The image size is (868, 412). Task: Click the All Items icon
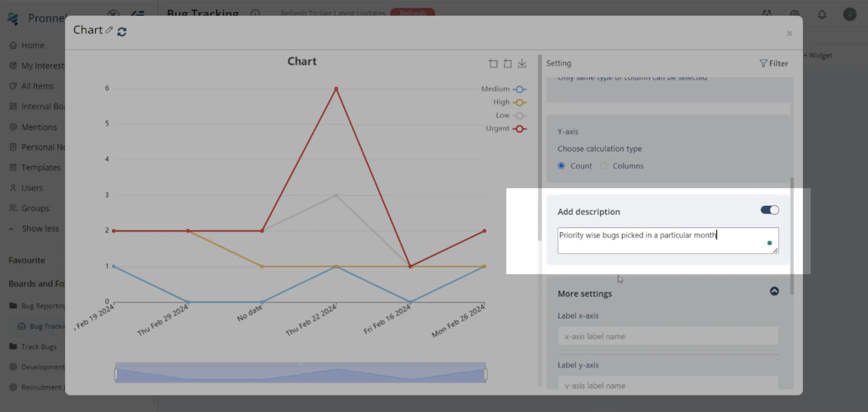[x=13, y=86]
